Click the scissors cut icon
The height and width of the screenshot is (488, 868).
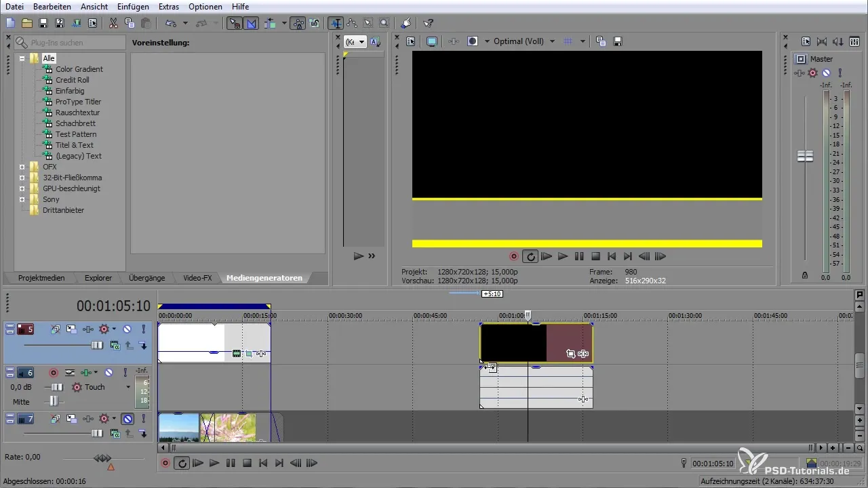pyautogui.click(x=113, y=23)
